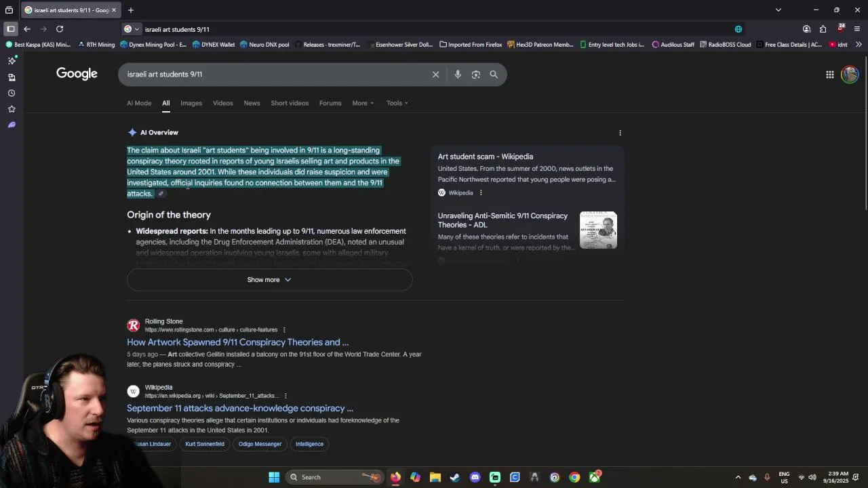Open the Kurt Sonnenfeld chip link
The image size is (868, 488).
[x=205, y=444]
